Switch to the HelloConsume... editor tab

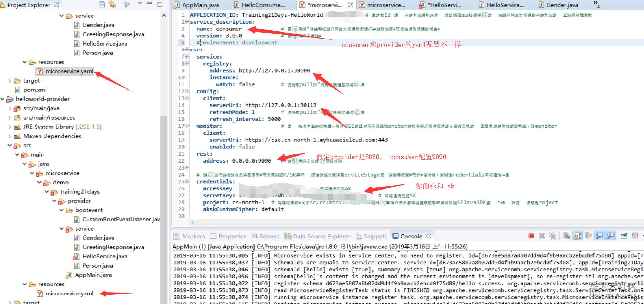tap(259, 5)
